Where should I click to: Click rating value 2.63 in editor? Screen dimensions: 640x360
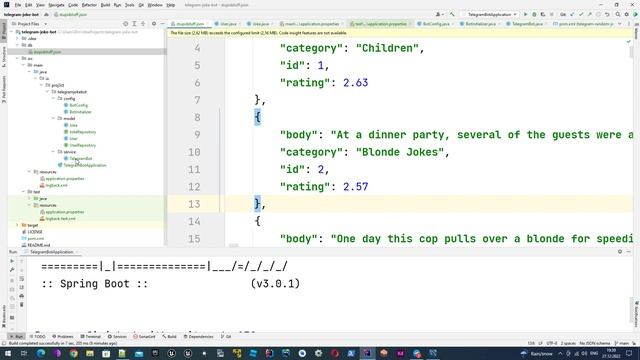point(356,83)
